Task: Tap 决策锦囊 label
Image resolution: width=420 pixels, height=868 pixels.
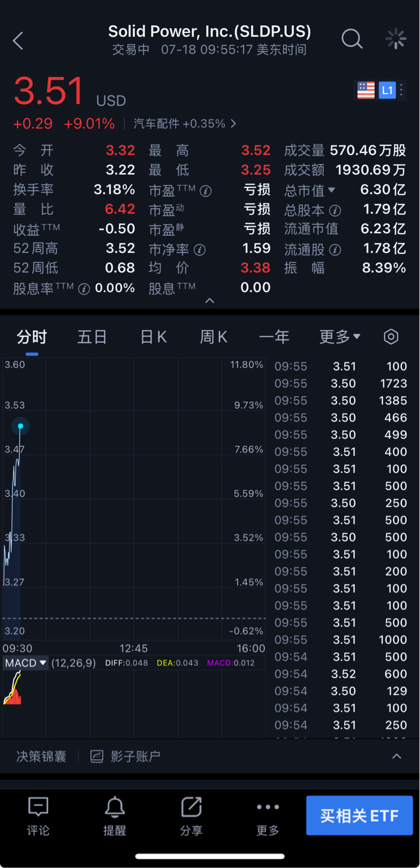Action: 42,756
